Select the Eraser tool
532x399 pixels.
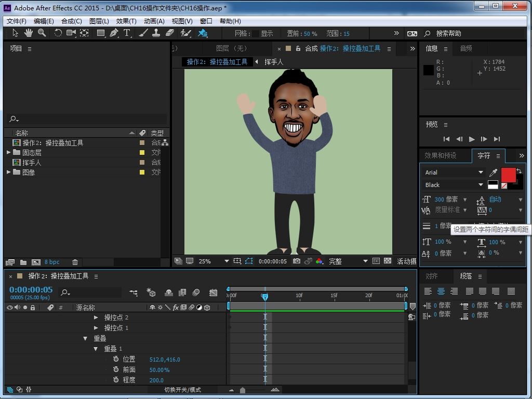click(x=169, y=33)
